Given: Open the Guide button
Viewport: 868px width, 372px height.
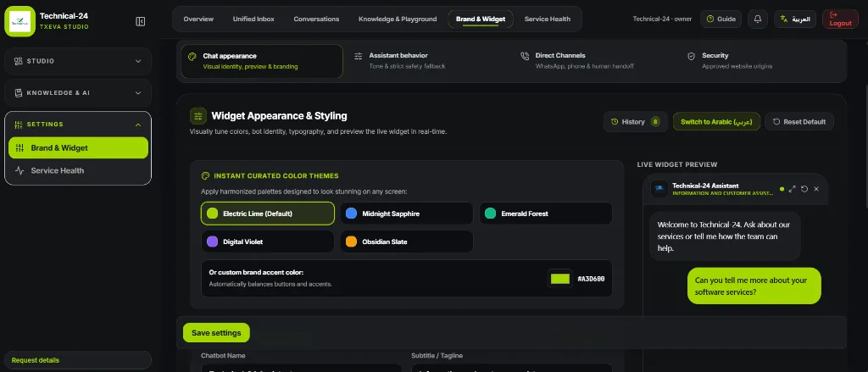Looking at the screenshot, I should [x=721, y=19].
